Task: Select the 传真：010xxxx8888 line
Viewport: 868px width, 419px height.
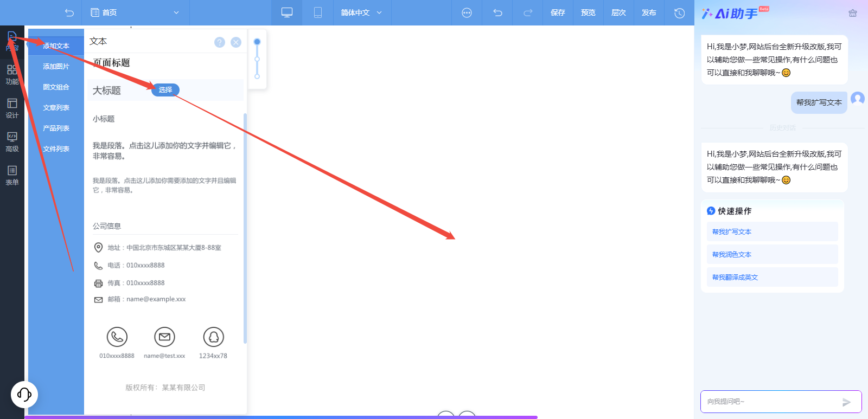Action: pos(136,283)
